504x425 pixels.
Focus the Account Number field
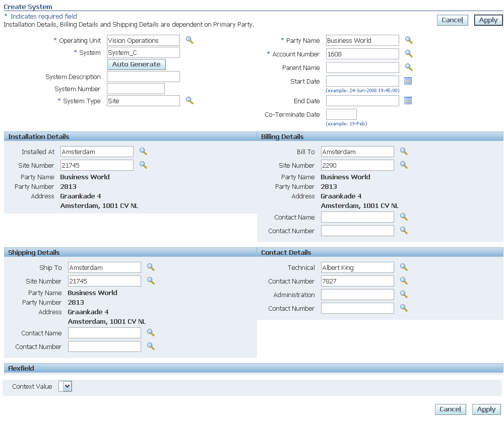pos(362,54)
